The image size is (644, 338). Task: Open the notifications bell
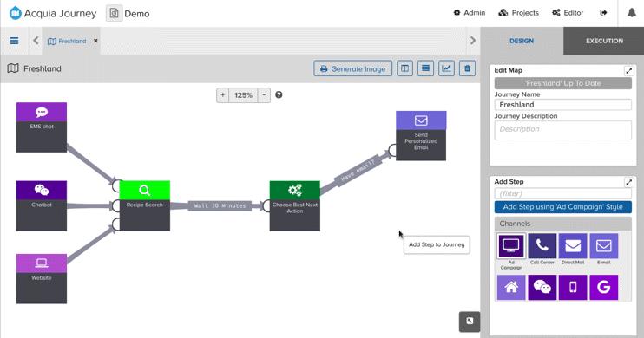632,13
